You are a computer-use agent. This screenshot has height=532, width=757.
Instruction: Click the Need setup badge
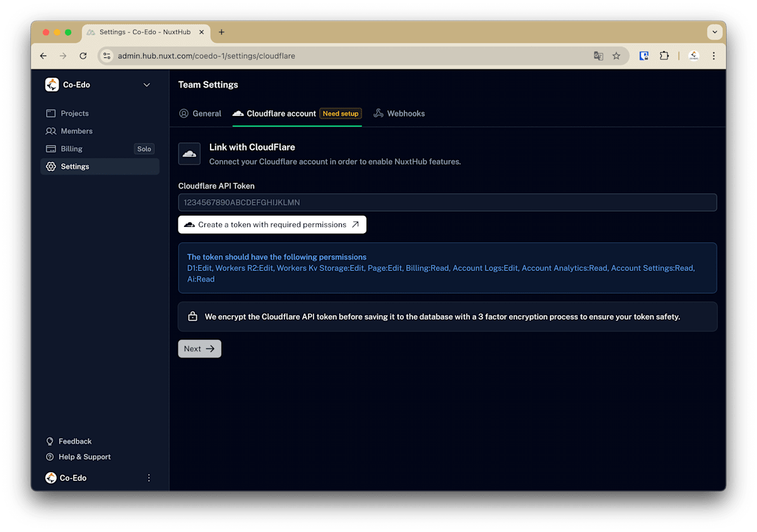341,113
